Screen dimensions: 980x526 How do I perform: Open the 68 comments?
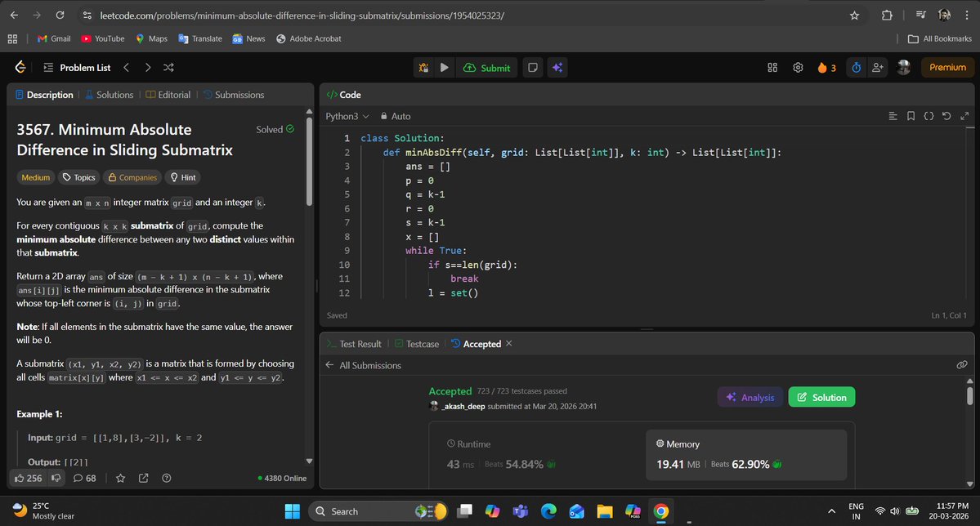(x=84, y=478)
